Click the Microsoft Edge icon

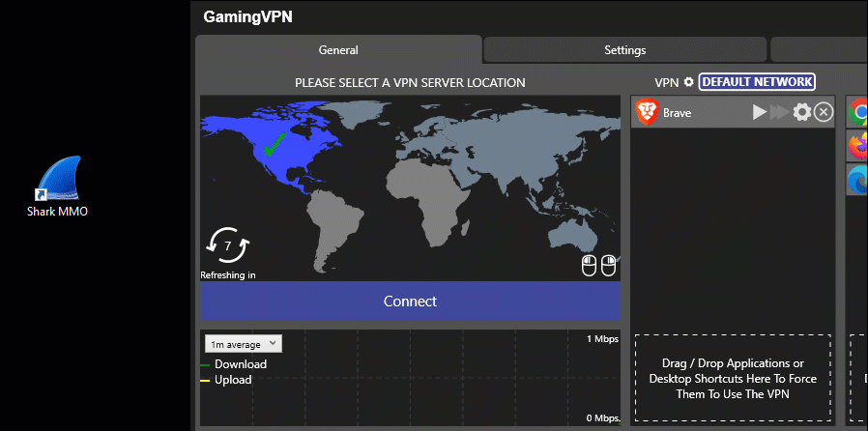[858, 179]
